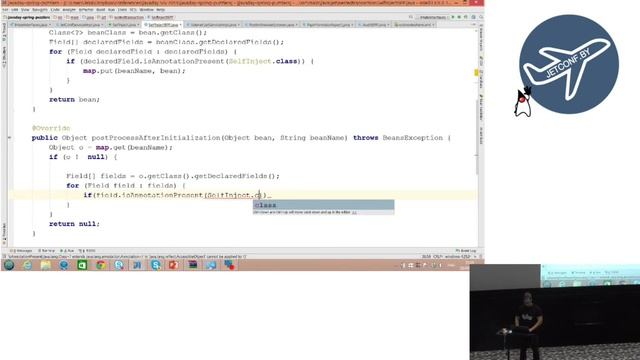Screen dimensions: 640x360
Task: Open the View menu
Action: click(x=25, y=9)
